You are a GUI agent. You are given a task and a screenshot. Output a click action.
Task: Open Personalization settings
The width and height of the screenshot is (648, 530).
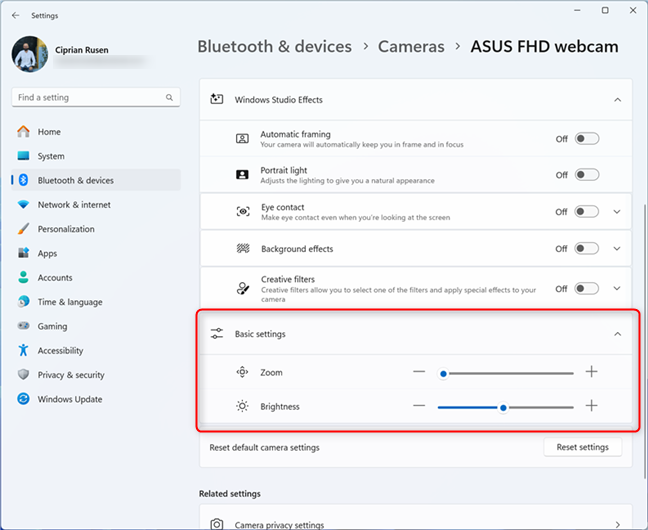96,229
